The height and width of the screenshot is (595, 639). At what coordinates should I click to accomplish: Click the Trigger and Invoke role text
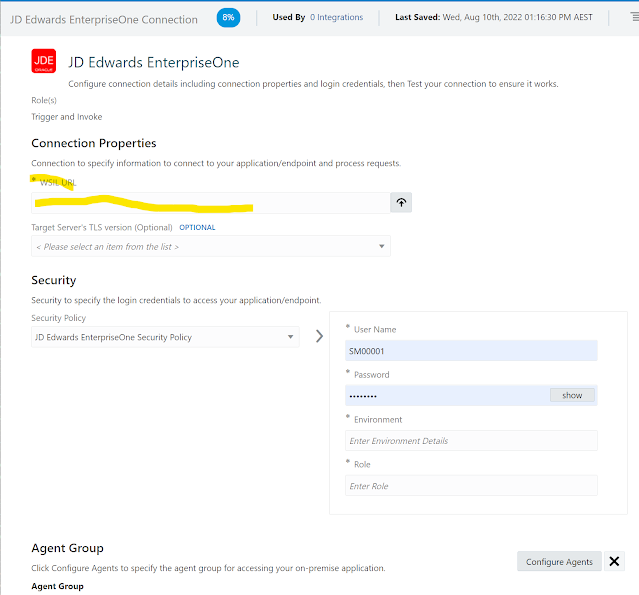67,117
